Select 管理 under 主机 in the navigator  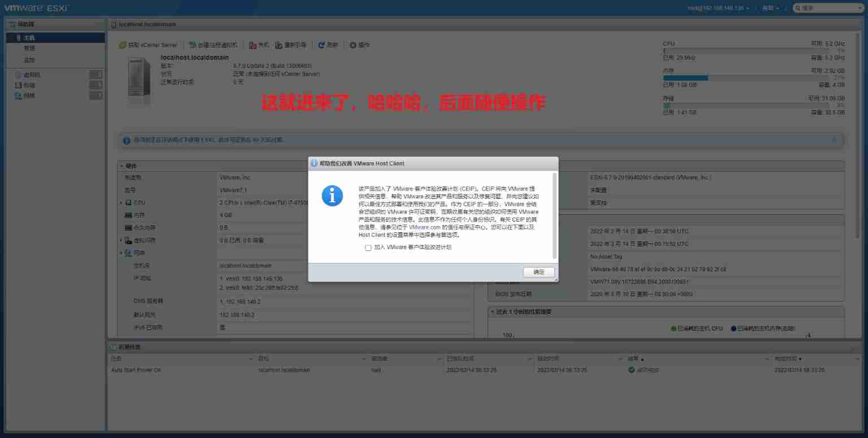pos(29,49)
